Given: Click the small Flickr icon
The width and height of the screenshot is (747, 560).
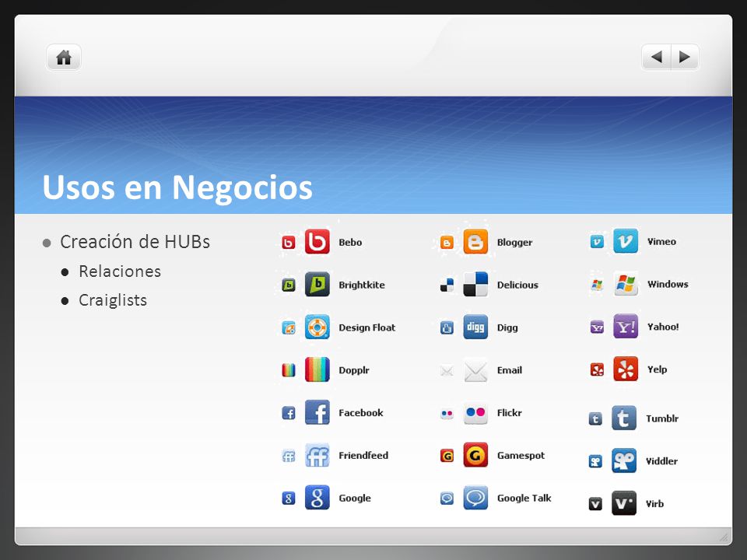Looking at the screenshot, I should tap(447, 413).
